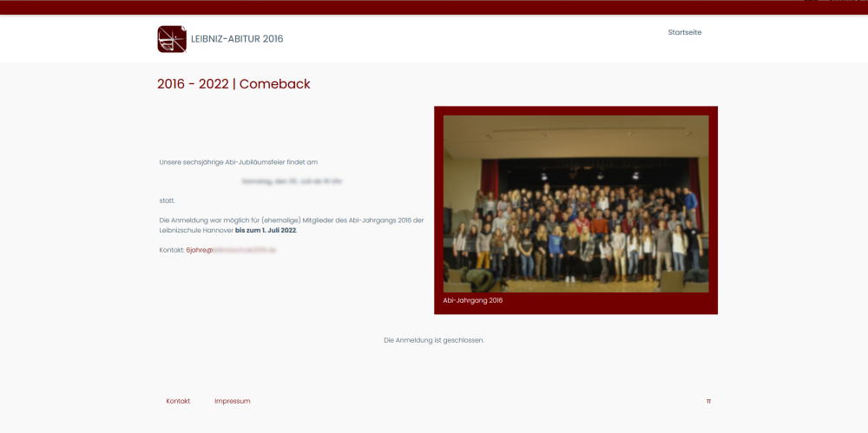868x433 pixels.
Task: Click the dark red top header bar
Action: [x=434, y=7]
